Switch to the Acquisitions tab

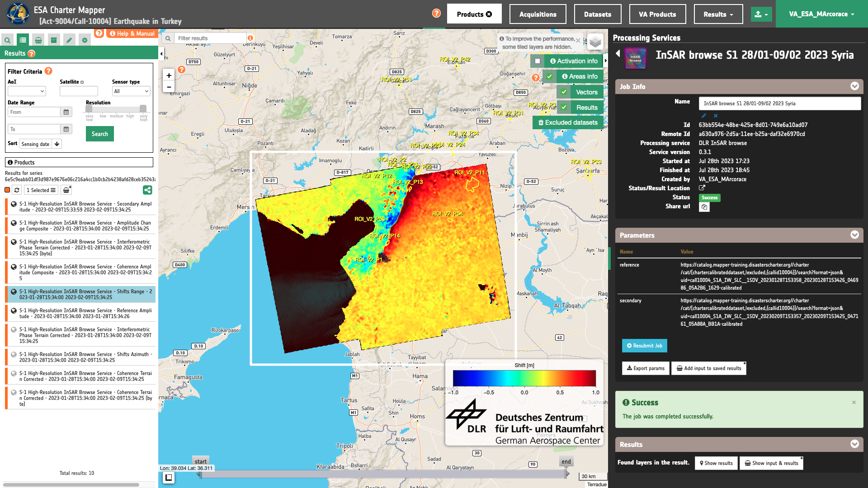point(538,14)
